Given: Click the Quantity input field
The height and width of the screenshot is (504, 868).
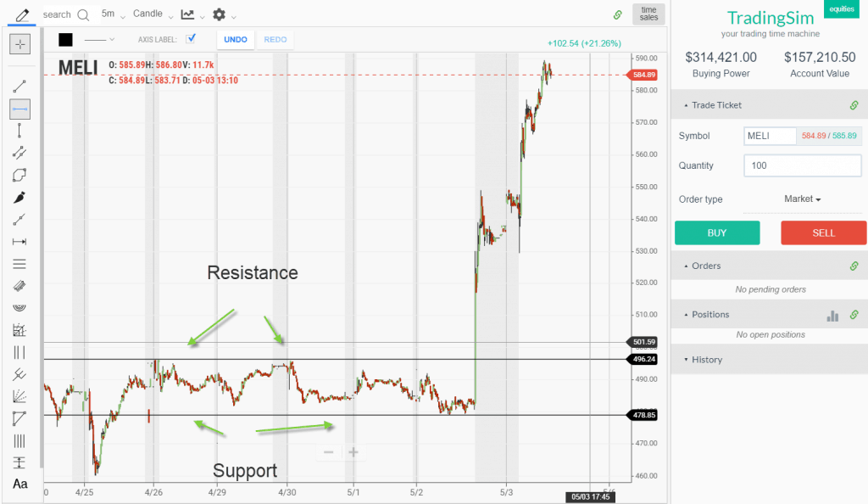Looking at the screenshot, I should coord(802,165).
